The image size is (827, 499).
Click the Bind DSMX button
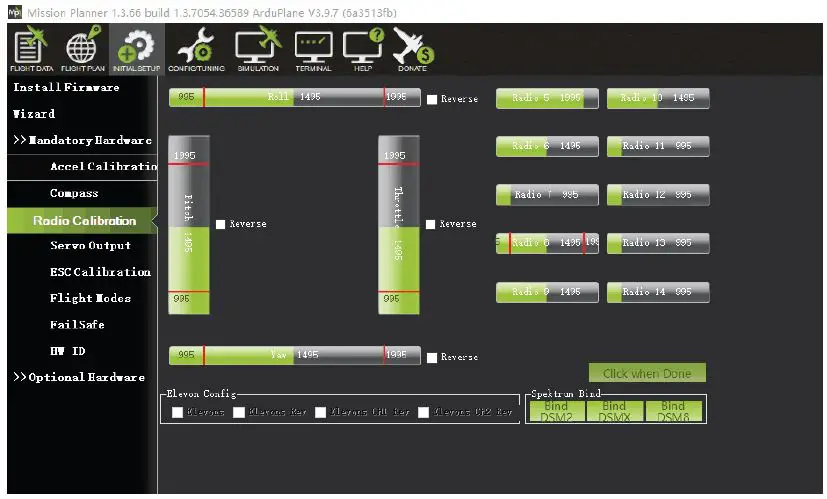[614, 411]
